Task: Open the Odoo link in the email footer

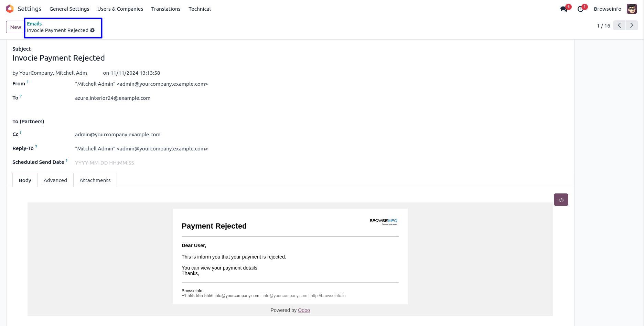Action: pos(304,310)
